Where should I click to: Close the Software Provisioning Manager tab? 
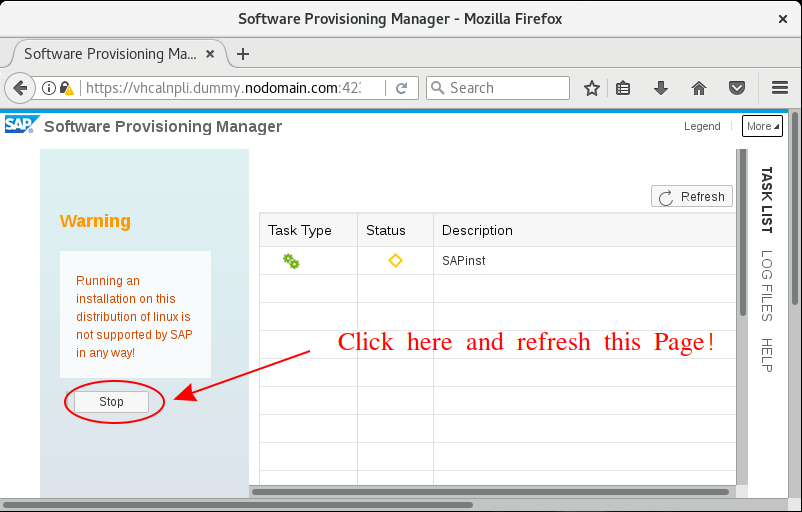[x=210, y=54]
